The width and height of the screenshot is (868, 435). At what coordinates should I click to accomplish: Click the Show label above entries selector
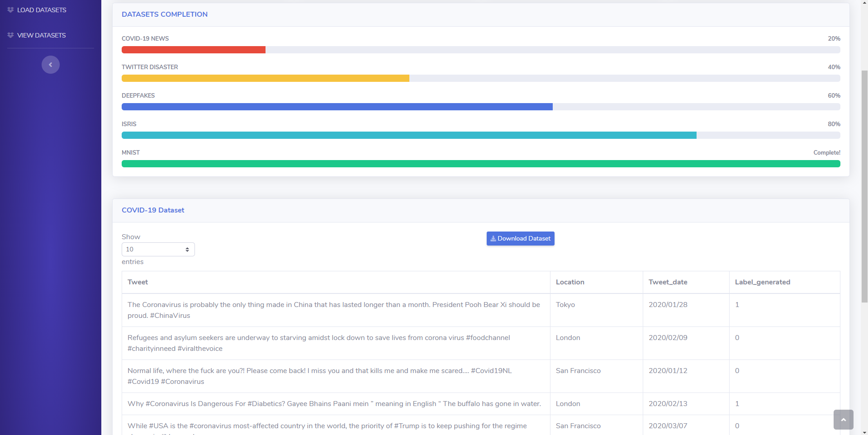[131, 237]
